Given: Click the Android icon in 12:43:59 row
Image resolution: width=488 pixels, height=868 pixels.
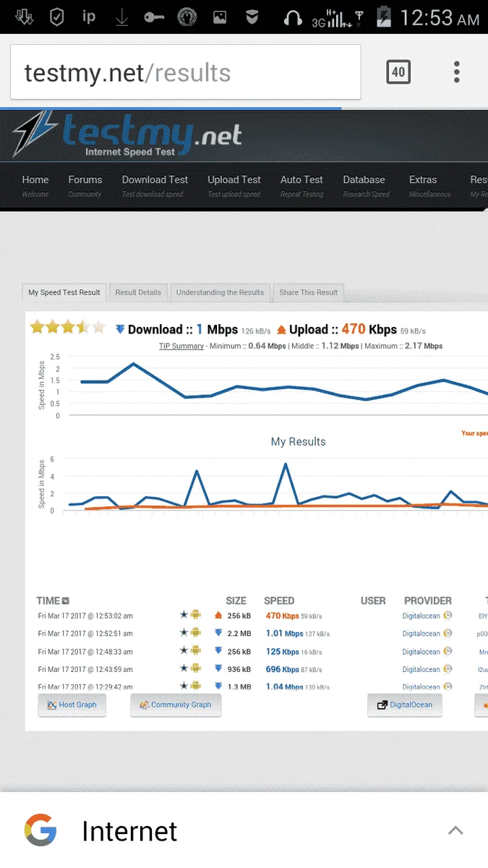Looking at the screenshot, I should (195, 669).
